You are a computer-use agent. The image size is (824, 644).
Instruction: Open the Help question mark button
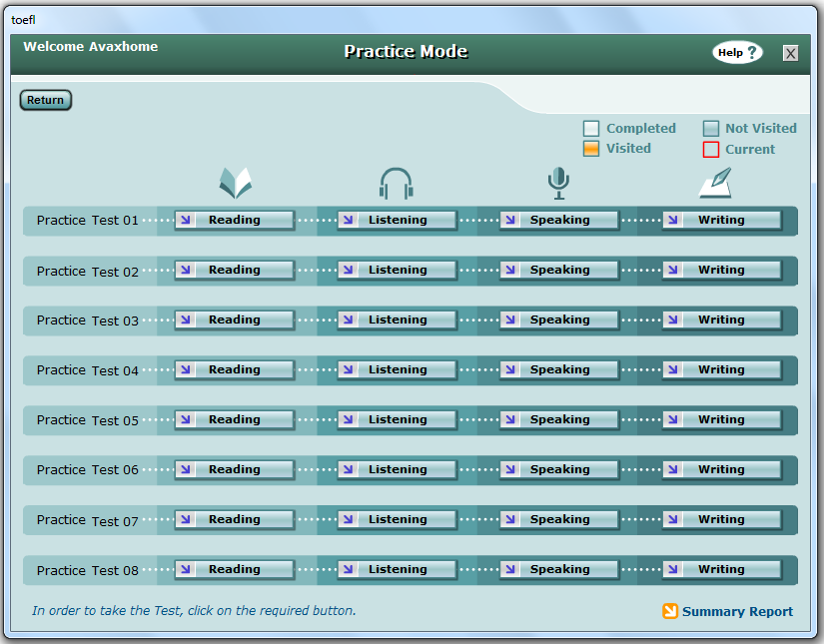(x=737, y=53)
